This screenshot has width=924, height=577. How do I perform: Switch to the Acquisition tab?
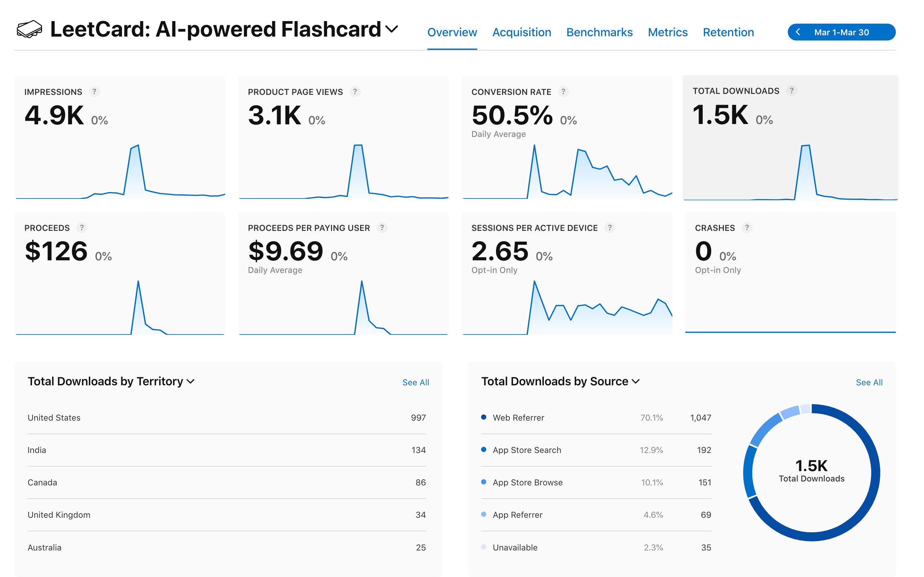coord(522,32)
